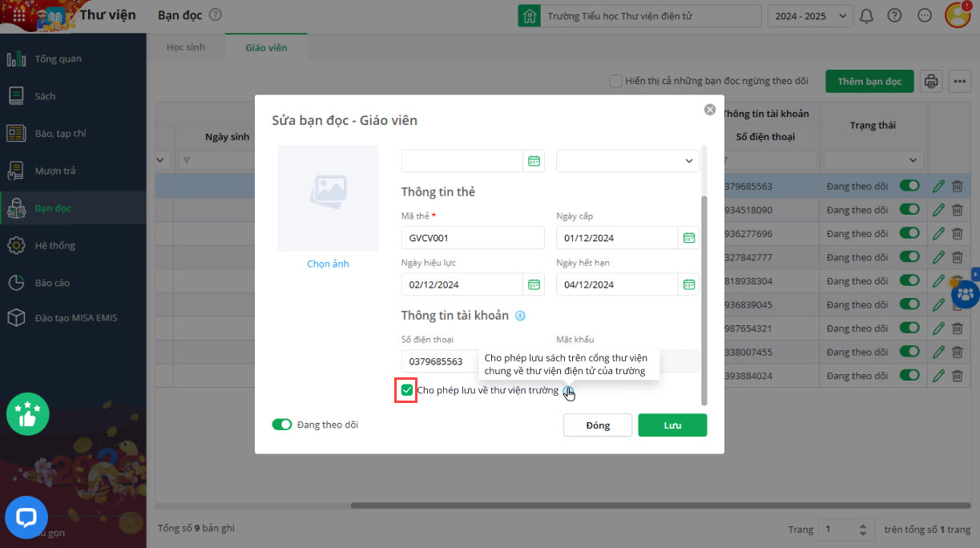Screen dimensions: 980x548
Task: Click Chọn ảnh link
Action: [x=328, y=264]
